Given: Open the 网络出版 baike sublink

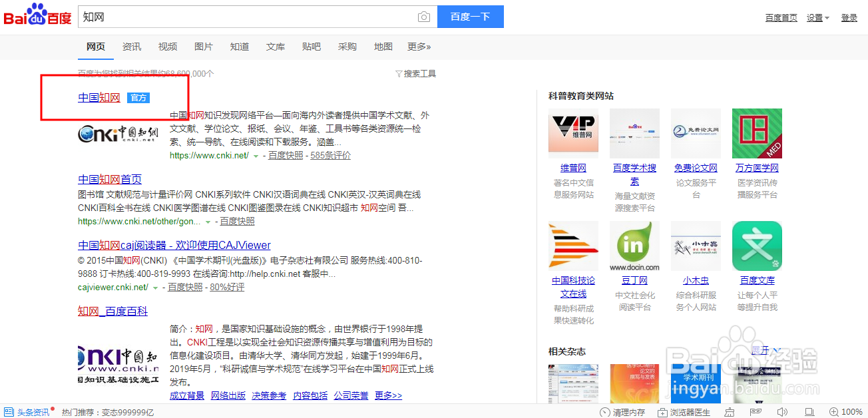Looking at the screenshot, I should (228, 395).
